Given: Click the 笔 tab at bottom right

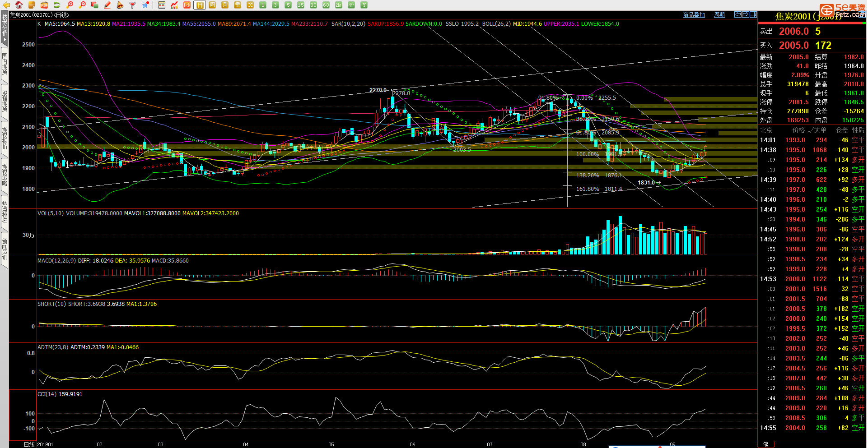Looking at the screenshot, I should pos(766,444).
